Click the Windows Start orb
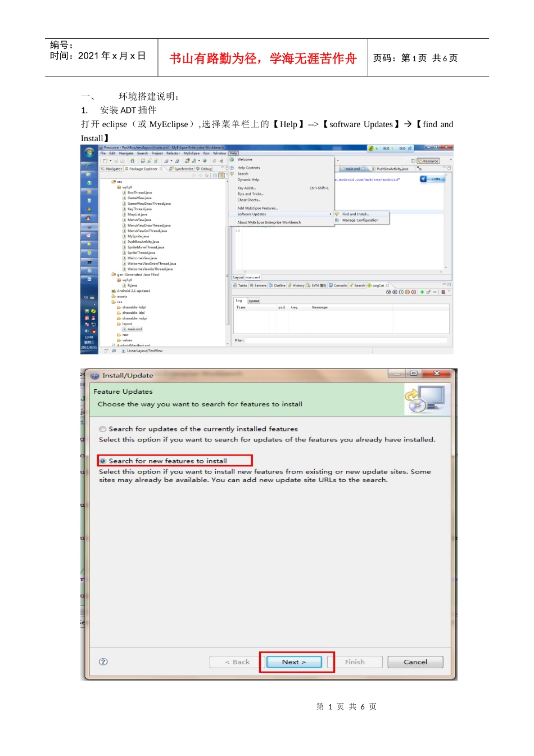 pos(89,152)
